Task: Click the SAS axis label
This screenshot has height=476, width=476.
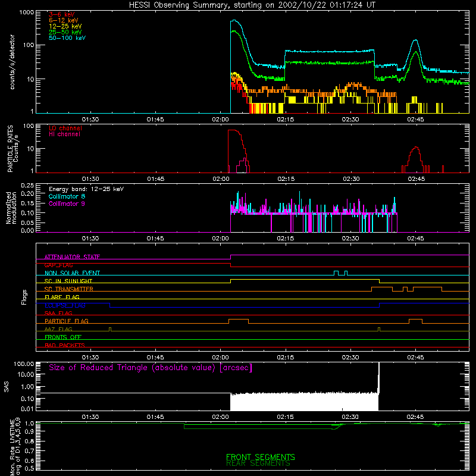Action: click(x=7, y=387)
